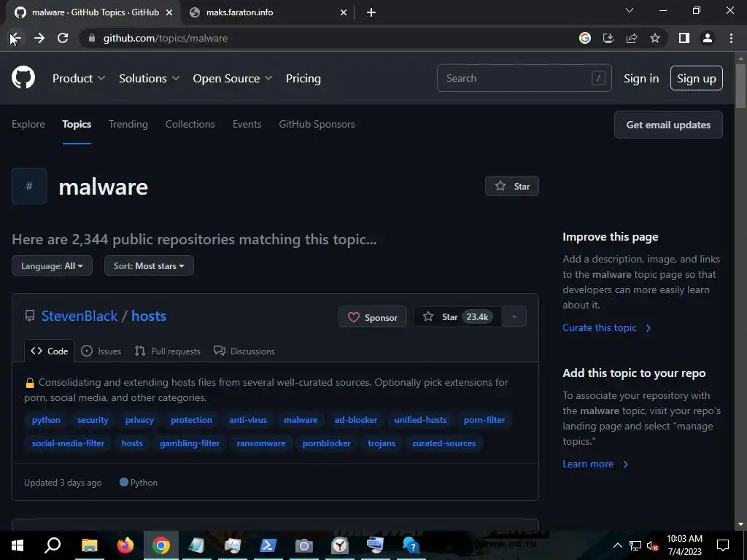Click the share page icon
The height and width of the screenshot is (560, 747).
(632, 38)
